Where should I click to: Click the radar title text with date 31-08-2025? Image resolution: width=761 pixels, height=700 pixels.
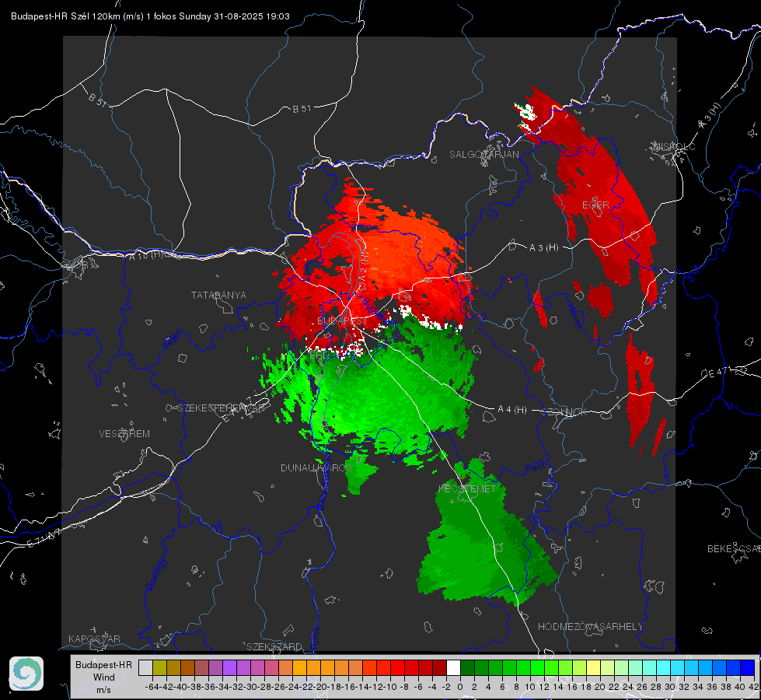coord(150,16)
